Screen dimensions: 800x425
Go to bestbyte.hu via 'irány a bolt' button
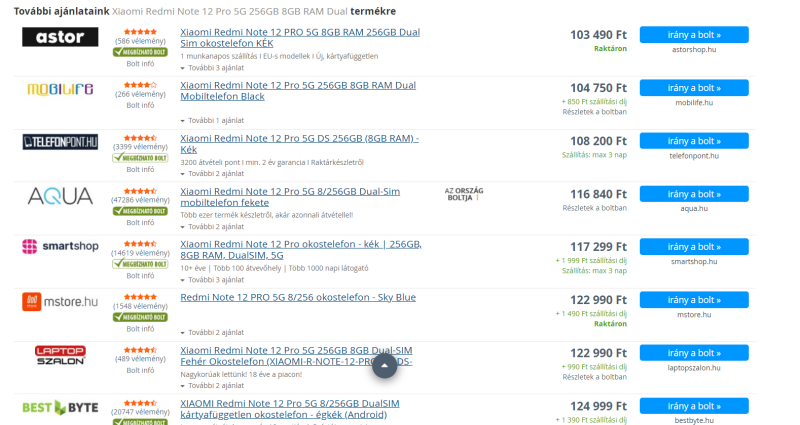pyautogui.click(x=694, y=406)
